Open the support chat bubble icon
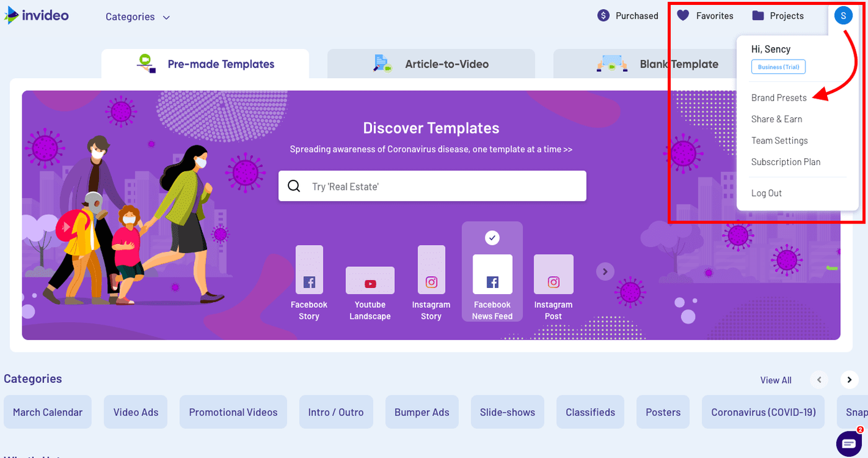Viewport: 868px width, 458px height. [849, 444]
